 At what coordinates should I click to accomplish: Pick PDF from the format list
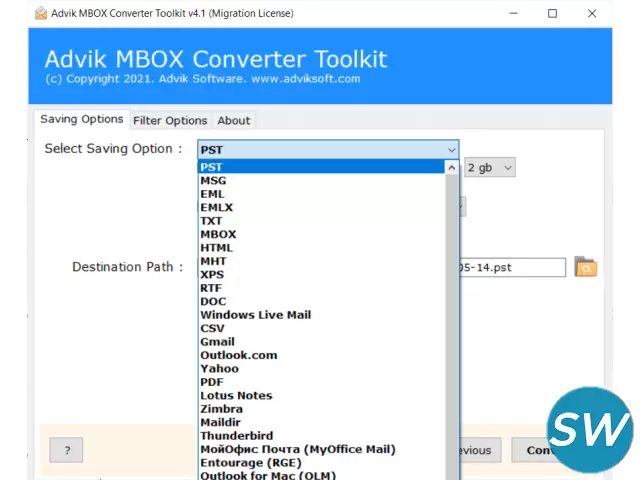coord(212,382)
